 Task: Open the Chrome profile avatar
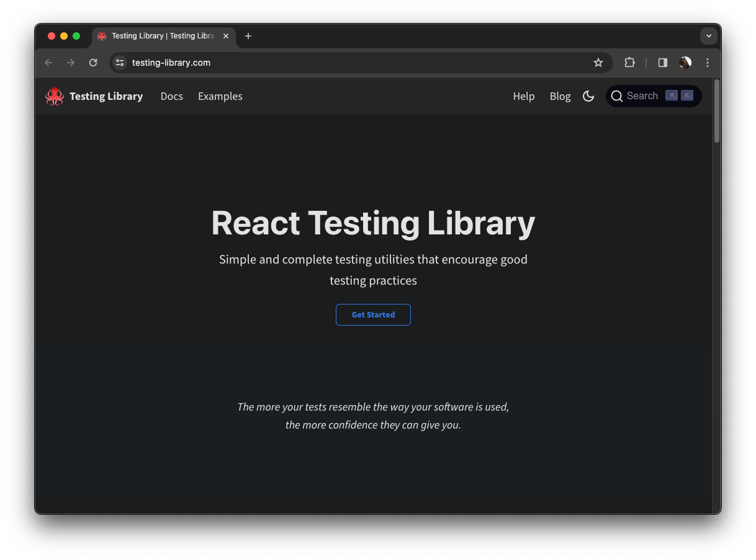pyautogui.click(x=685, y=63)
